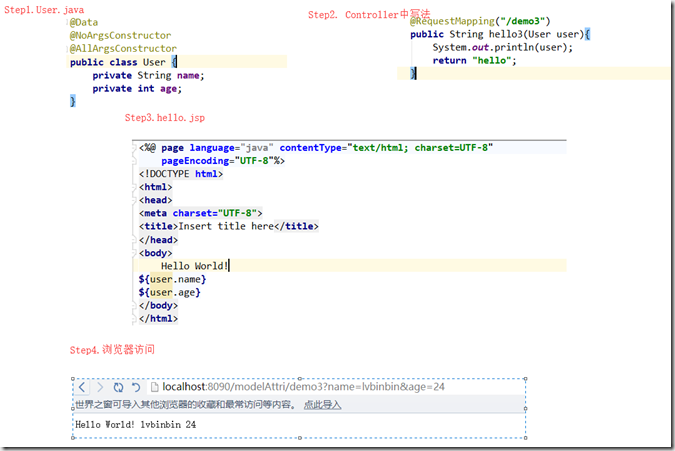This screenshot has height=451, width=675.
Task: Reload the page with the refresh icon
Action: tap(118, 387)
